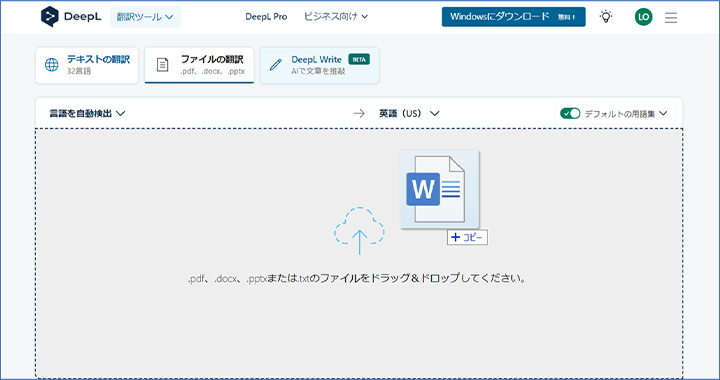720x380 pixels.
Task: Expand the ビジネス向け menu
Action: pos(336,17)
